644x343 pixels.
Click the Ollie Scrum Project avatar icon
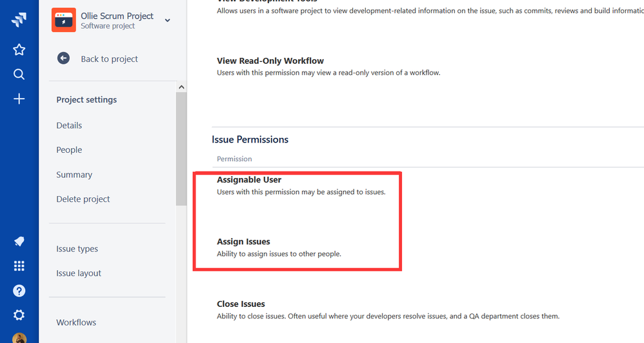click(x=64, y=20)
